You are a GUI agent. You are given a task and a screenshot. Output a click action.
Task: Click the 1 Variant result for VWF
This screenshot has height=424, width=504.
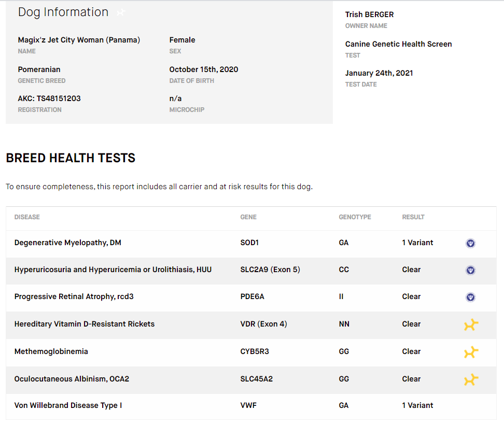tap(417, 405)
